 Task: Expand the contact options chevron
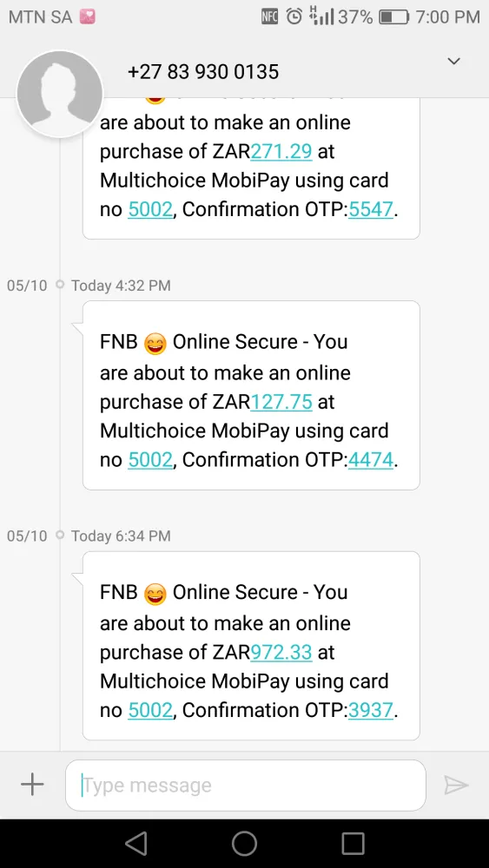(453, 62)
